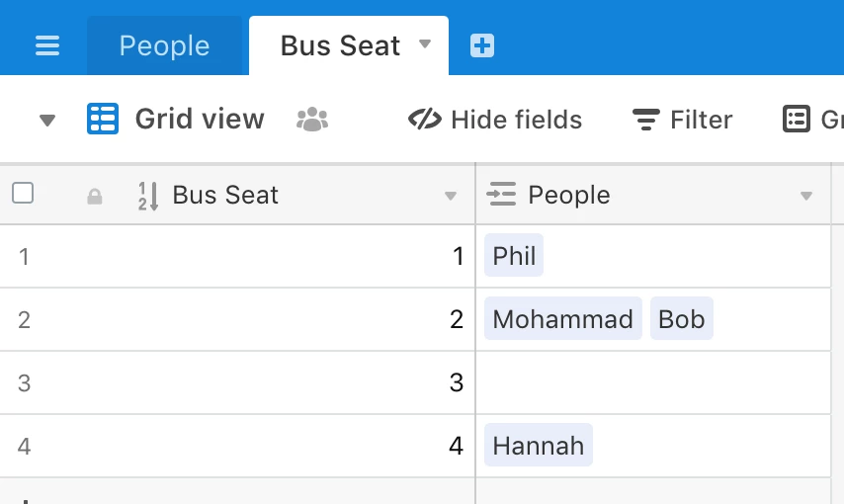
Task: Open the People column header dropdown
Action: click(806, 196)
